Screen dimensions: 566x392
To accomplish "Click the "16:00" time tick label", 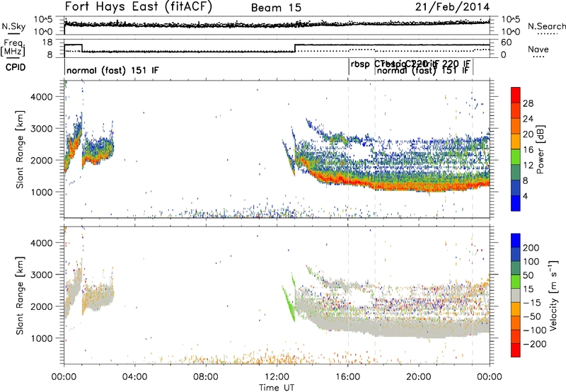I will (x=347, y=377).
